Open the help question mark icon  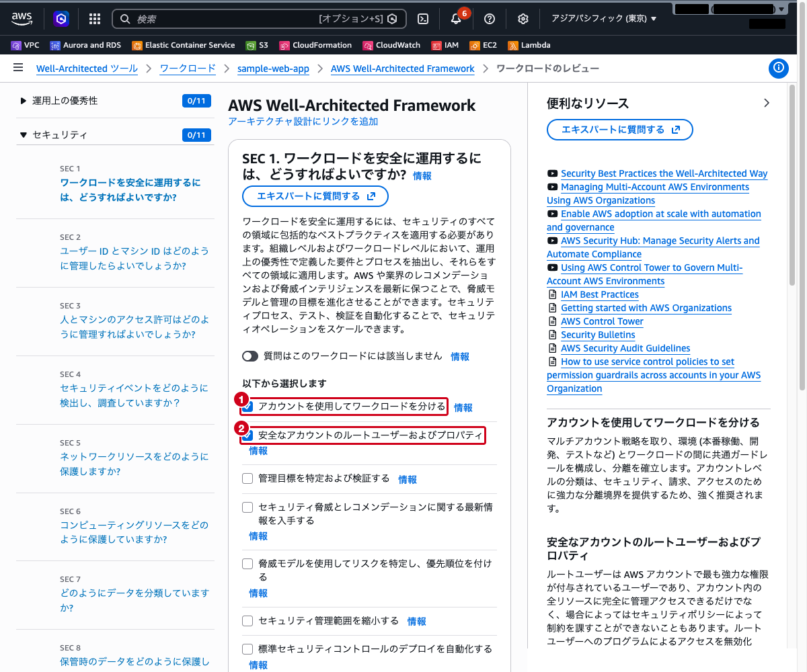(x=490, y=19)
